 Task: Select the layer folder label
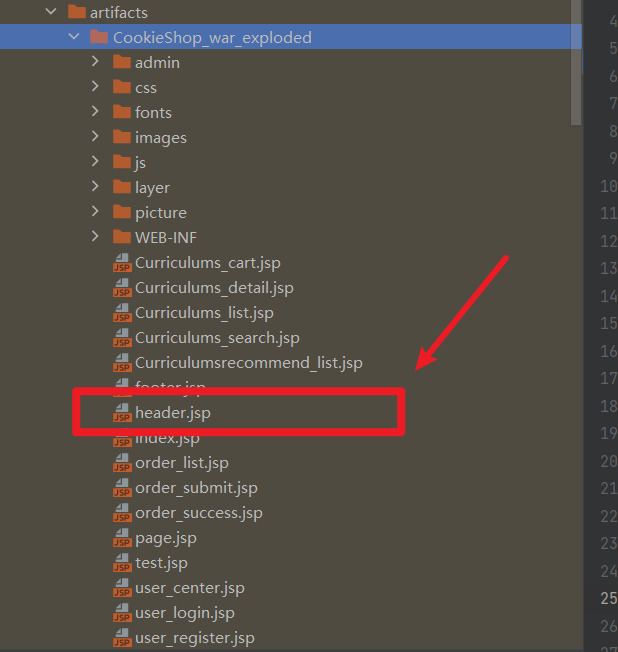[152, 188]
